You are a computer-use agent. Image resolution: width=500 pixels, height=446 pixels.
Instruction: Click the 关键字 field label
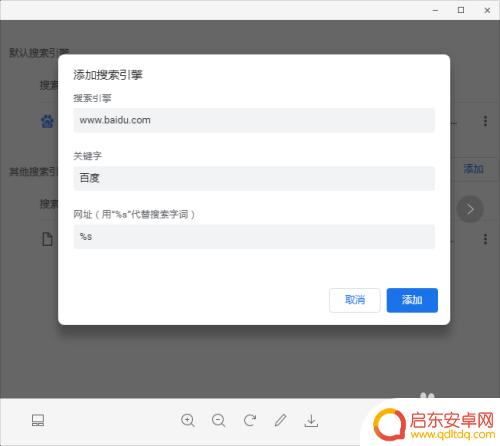pos(87,156)
